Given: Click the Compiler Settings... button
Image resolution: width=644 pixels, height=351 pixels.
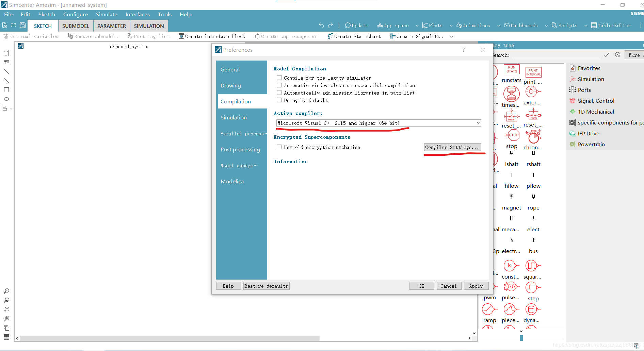Looking at the screenshot, I should click(452, 147).
